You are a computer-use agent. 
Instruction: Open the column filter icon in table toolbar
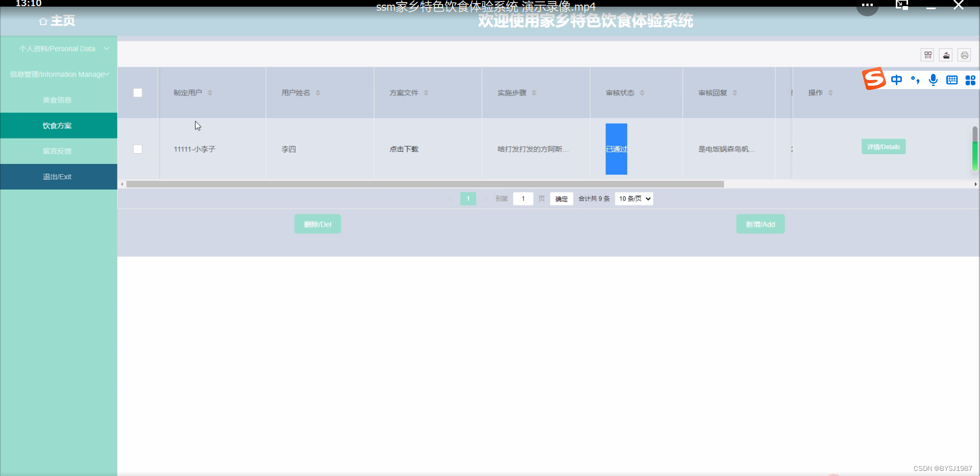point(927,55)
